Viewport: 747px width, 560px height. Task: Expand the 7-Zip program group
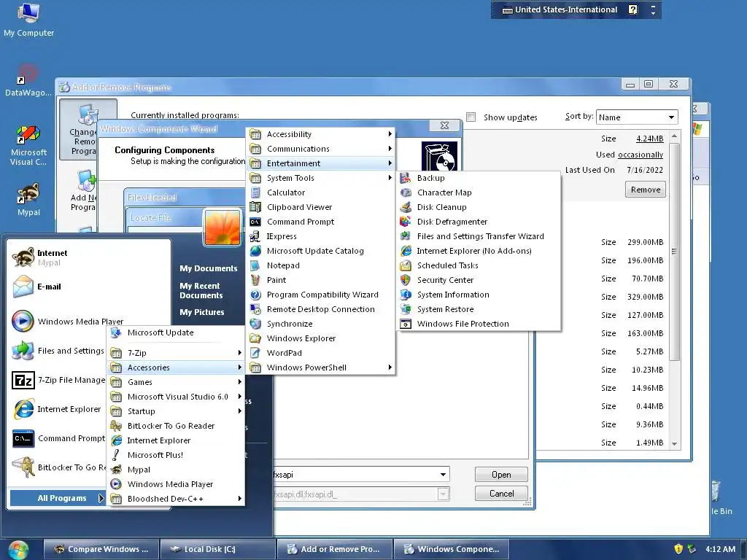tap(176, 353)
